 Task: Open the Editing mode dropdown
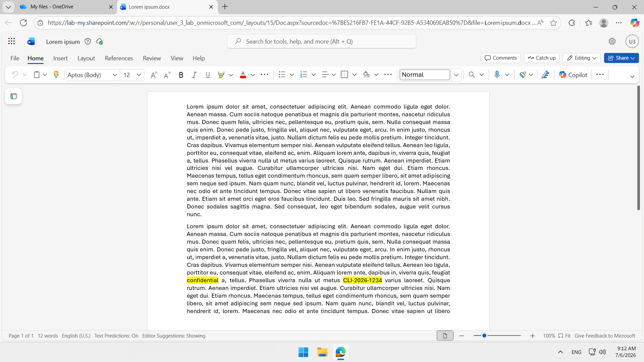(x=582, y=58)
